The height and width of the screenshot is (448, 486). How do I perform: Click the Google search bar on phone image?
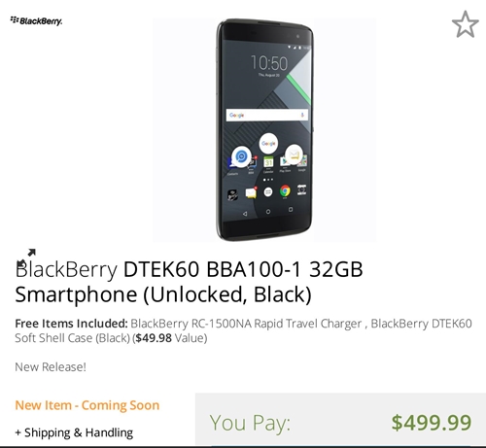(x=267, y=115)
